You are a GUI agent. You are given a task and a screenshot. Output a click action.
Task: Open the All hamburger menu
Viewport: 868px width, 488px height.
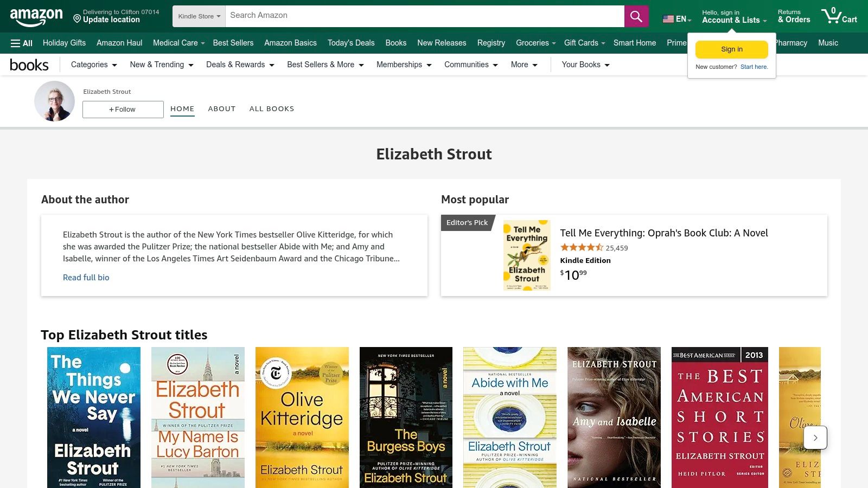tap(21, 43)
